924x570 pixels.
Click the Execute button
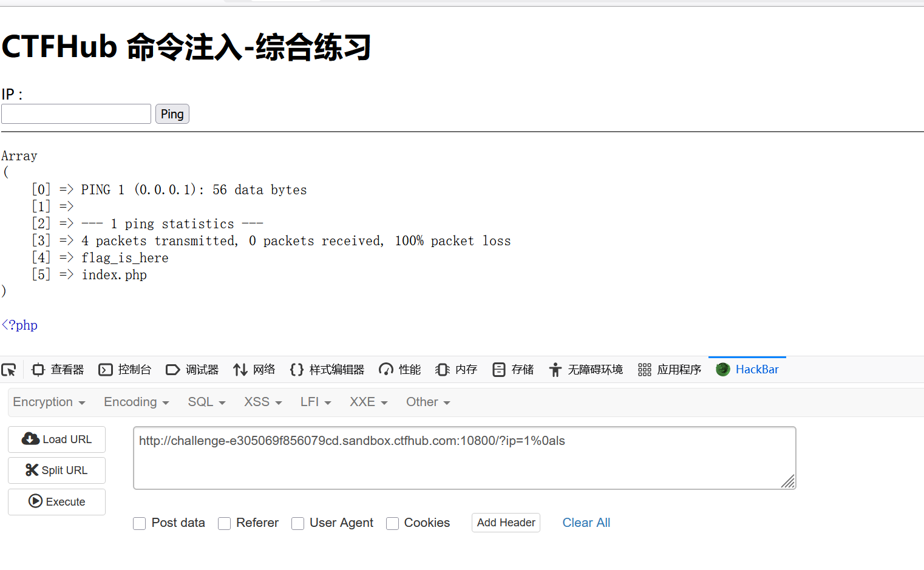pos(56,502)
